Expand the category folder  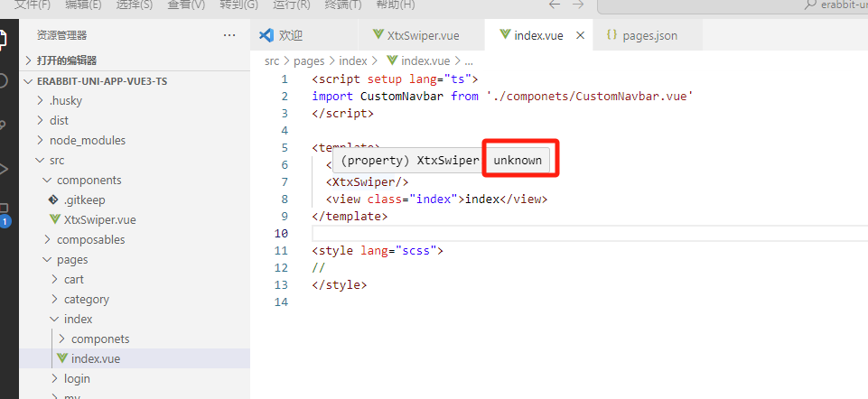click(135, 300)
